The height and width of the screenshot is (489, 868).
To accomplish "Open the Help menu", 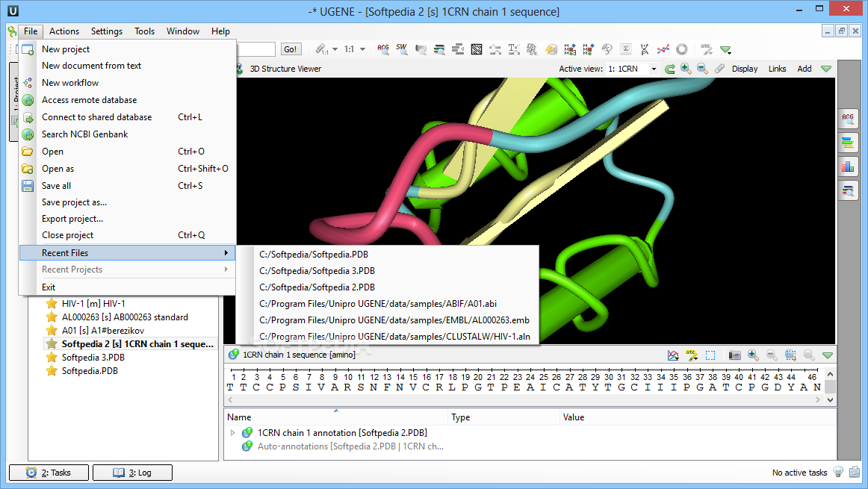I will pos(220,31).
